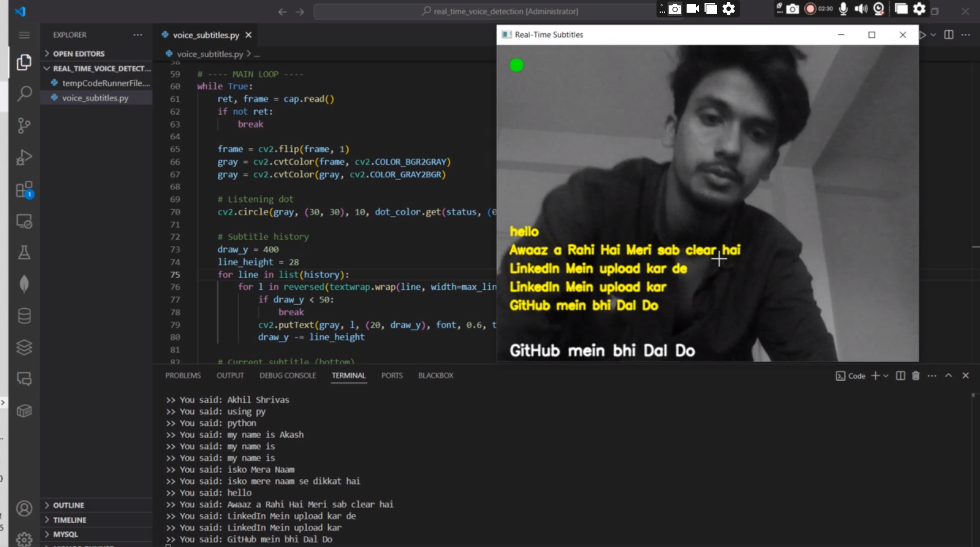Open the gallery in the right recording toolbar
Viewport: 980px width, 547px height.
coord(901,9)
